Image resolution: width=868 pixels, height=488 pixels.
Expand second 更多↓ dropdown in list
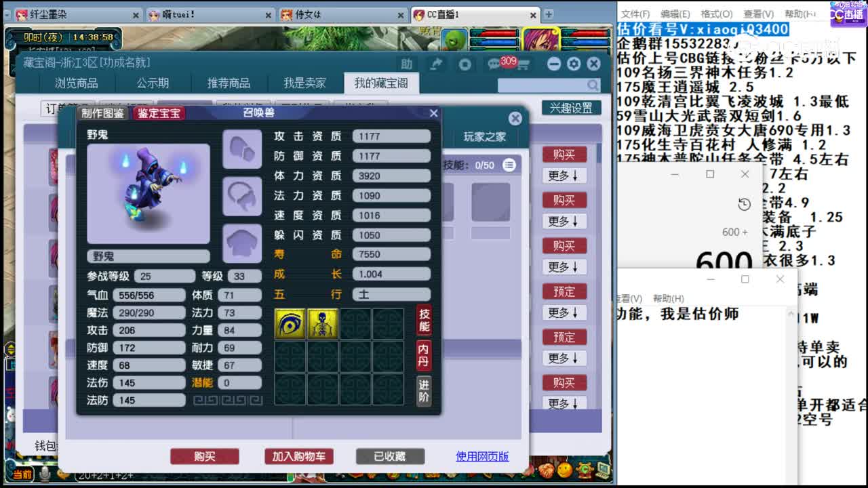point(564,221)
